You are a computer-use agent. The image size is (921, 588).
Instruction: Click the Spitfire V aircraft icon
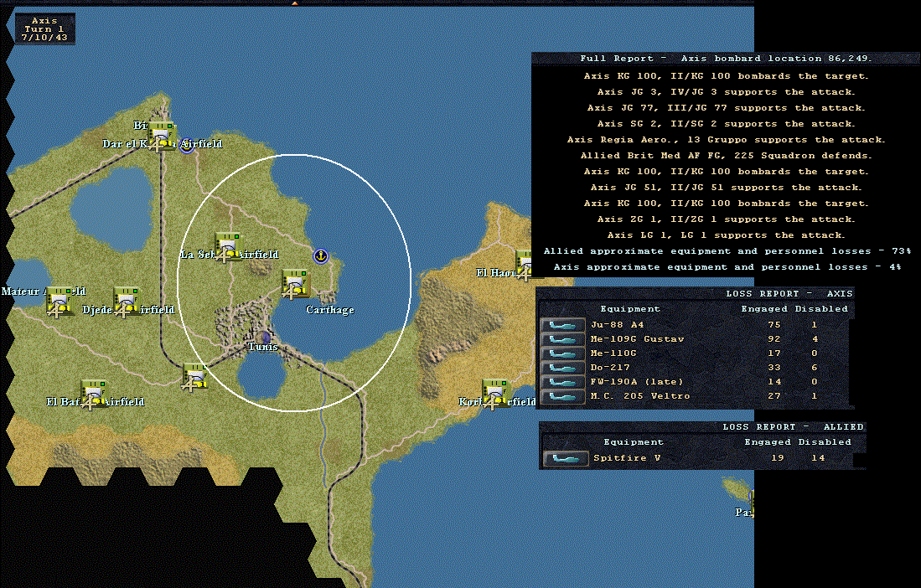tap(566, 458)
